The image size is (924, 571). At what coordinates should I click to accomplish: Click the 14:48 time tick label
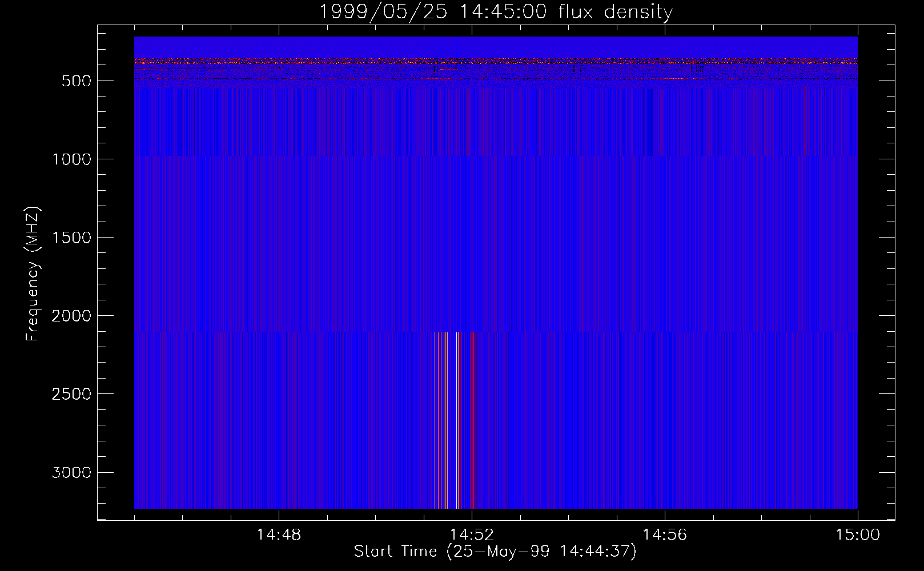point(279,535)
